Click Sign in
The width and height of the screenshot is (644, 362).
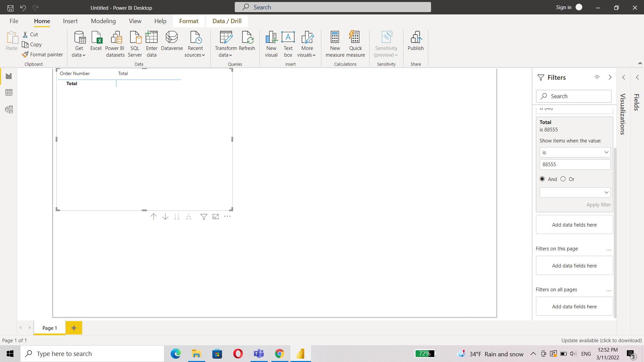563,7
